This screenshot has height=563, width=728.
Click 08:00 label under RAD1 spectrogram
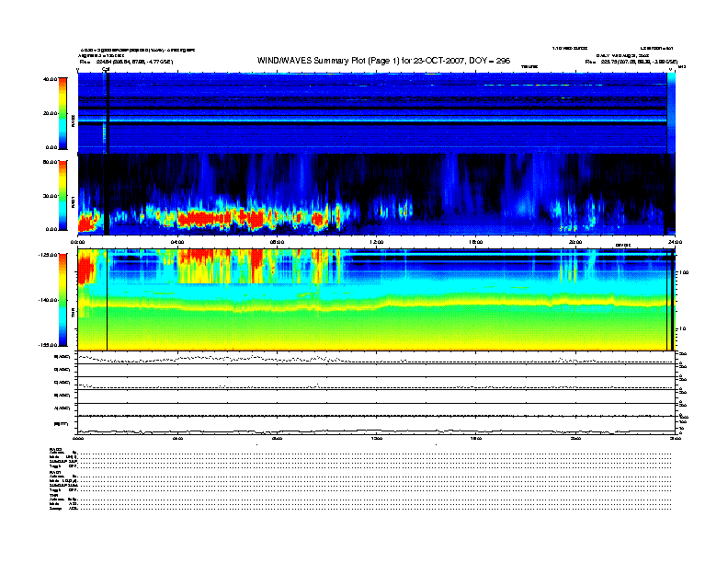pos(277,242)
